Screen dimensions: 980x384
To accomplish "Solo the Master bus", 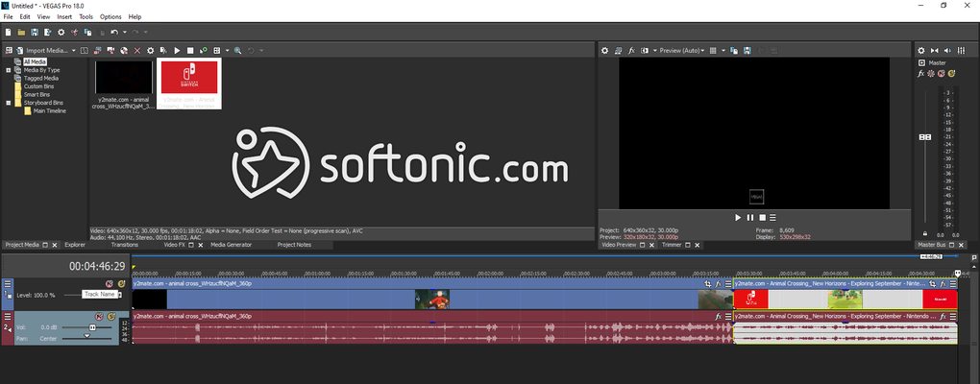I will click(951, 74).
